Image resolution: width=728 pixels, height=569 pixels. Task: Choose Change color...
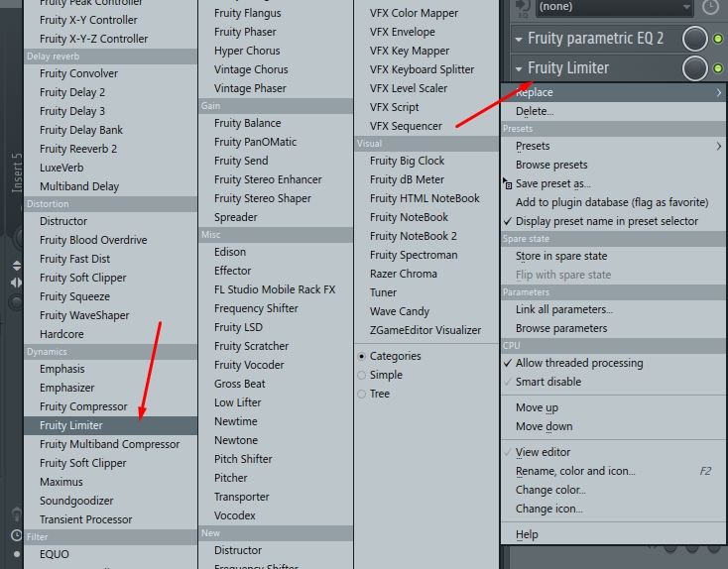pos(613,490)
